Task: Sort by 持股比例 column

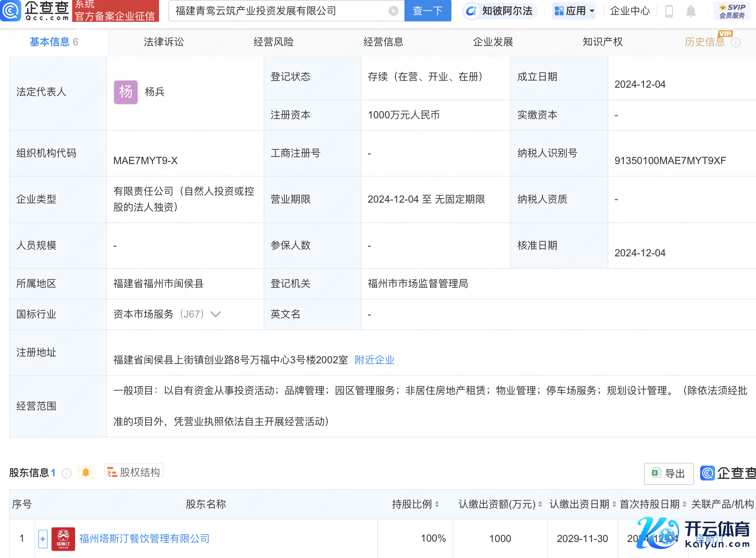Action: tap(437, 504)
